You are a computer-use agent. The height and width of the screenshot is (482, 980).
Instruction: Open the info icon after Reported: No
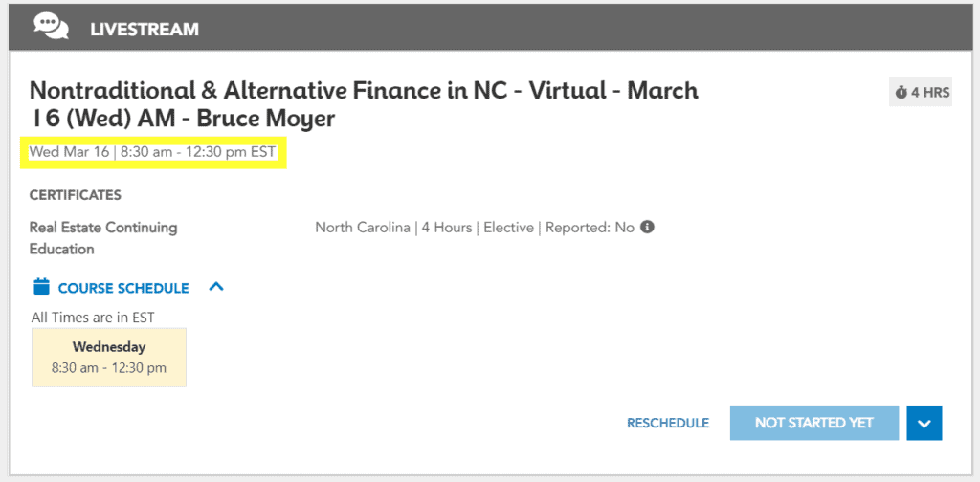[648, 228]
